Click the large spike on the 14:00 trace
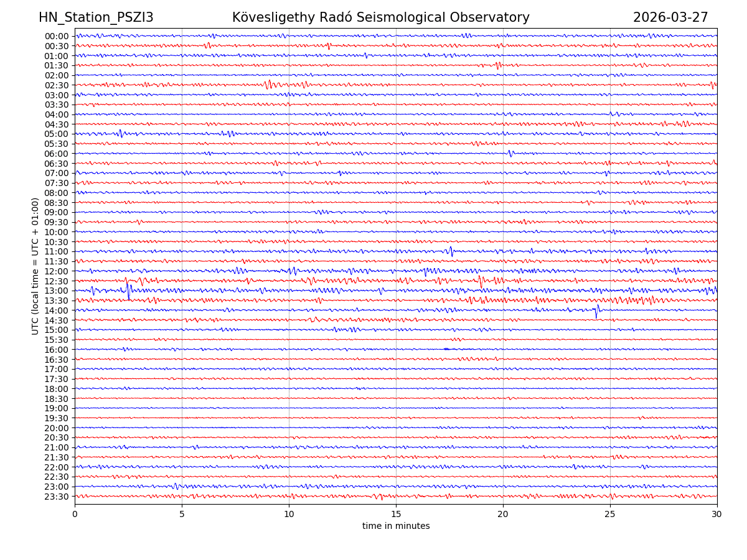 coord(596,312)
